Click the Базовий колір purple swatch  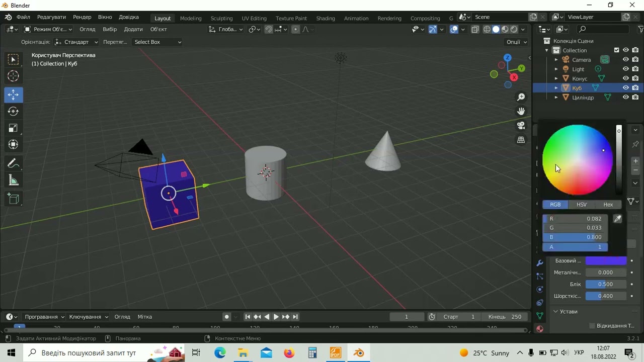coord(606,260)
